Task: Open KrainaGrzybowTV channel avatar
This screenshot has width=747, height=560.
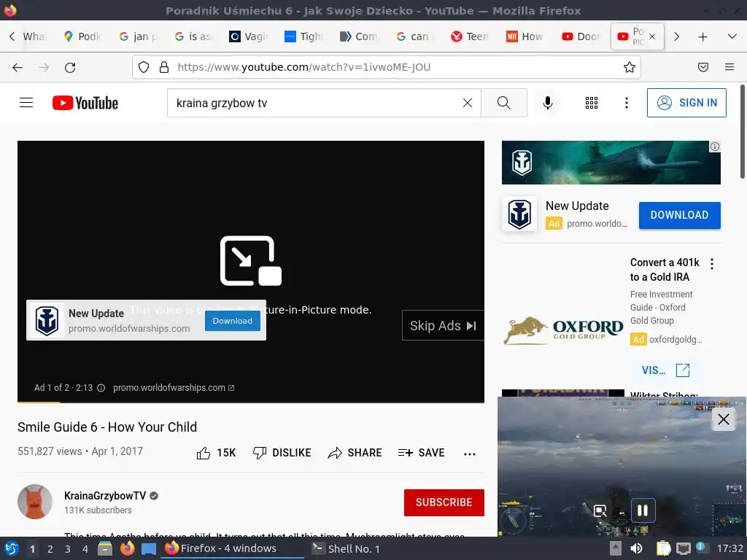Action: [35, 502]
